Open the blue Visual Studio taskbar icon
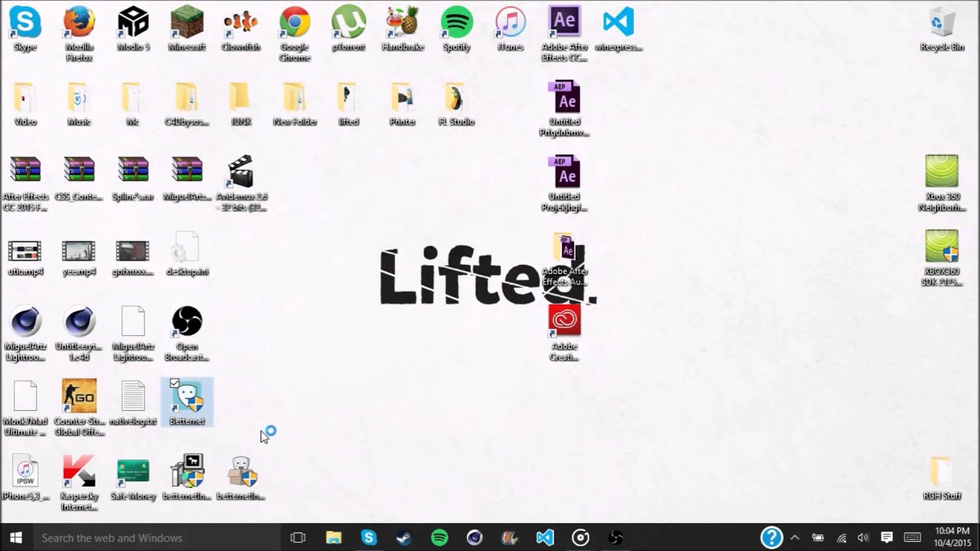Screen dimensions: 980x551 545,538
